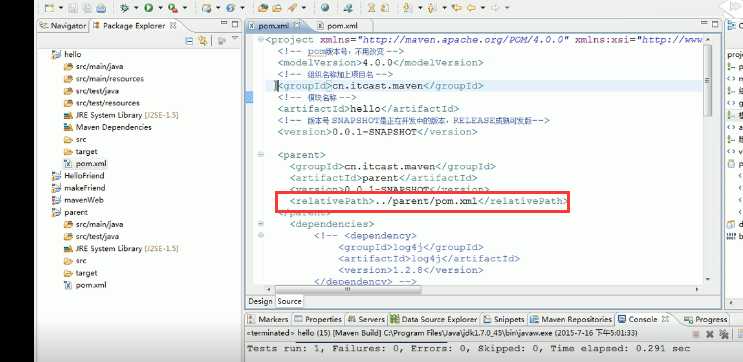
Task: Open Maven Repositories tab
Action: coord(571,319)
